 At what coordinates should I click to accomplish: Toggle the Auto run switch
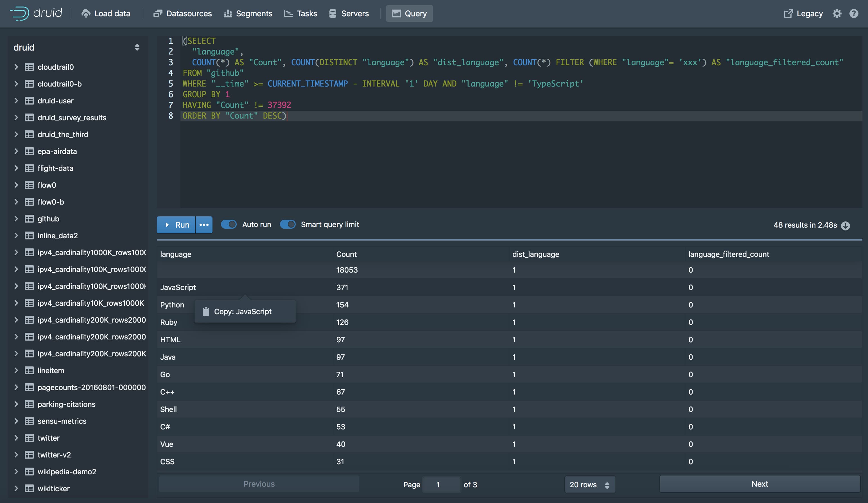point(229,225)
